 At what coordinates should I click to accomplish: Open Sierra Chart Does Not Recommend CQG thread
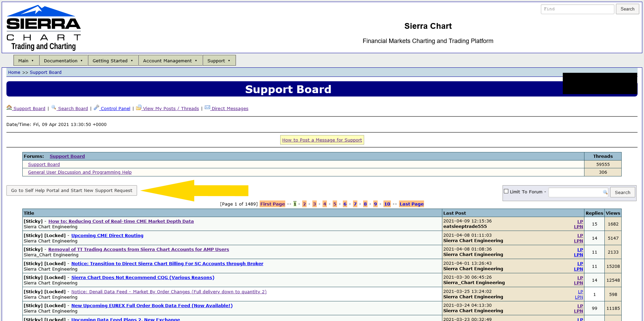tap(143, 278)
